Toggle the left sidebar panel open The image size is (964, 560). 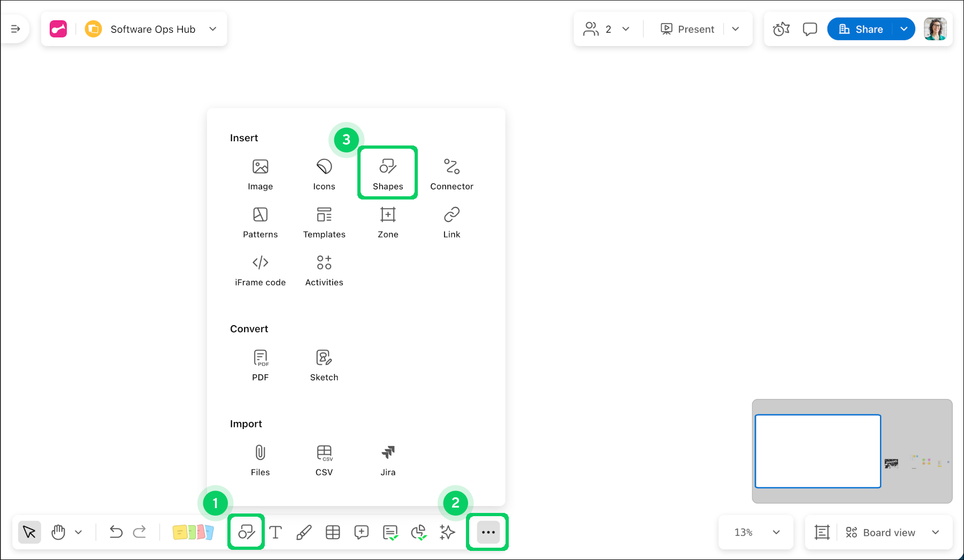tap(16, 29)
